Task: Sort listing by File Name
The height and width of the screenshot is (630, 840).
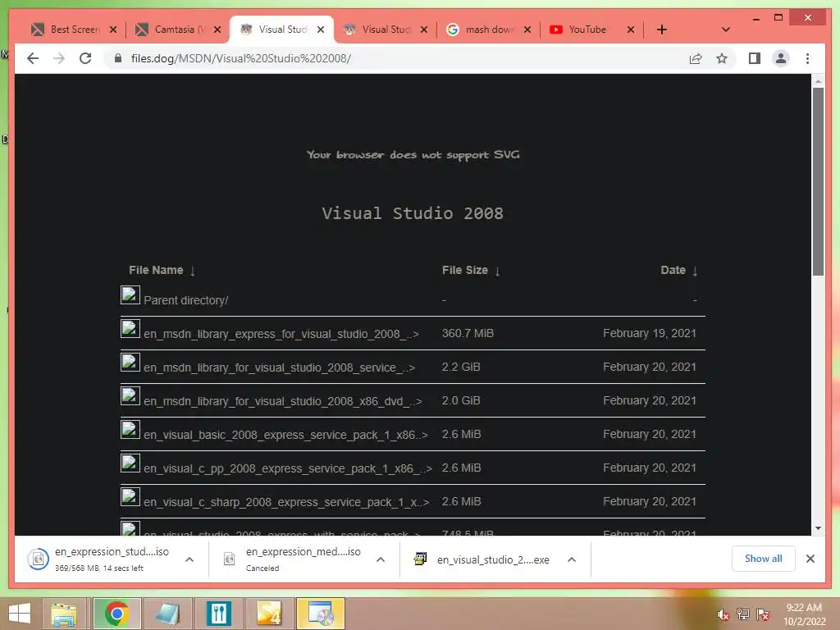Action: [x=162, y=271]
